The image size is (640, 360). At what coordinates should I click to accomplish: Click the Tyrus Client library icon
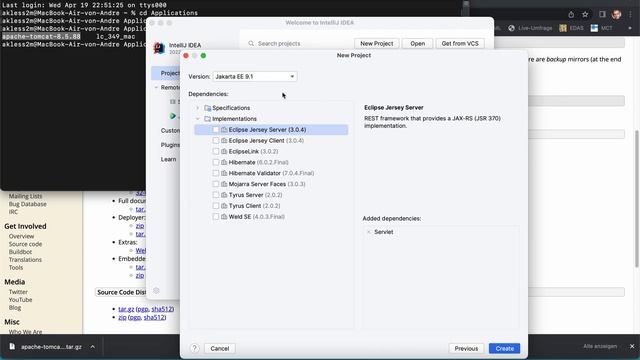(224, 206)
